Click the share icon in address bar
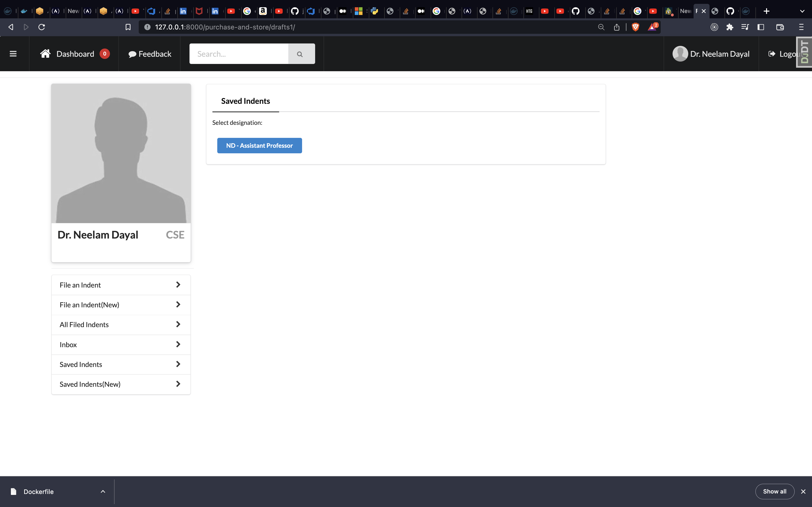The height and width of the screenshot is (507, 812). point(617,27)
